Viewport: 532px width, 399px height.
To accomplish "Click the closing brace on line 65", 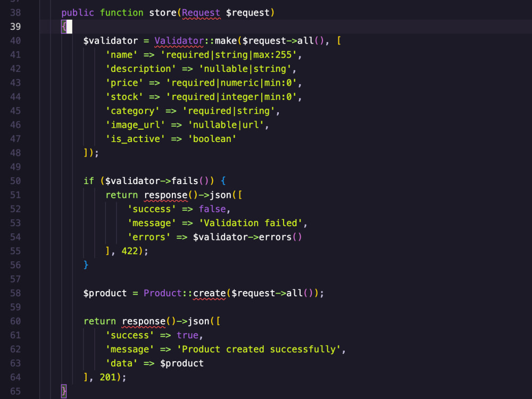I will click(x=64, y=391).
